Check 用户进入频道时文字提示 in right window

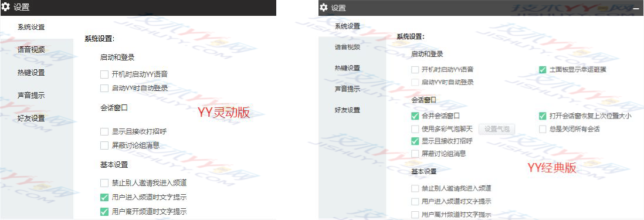click(x=415, y=202)
